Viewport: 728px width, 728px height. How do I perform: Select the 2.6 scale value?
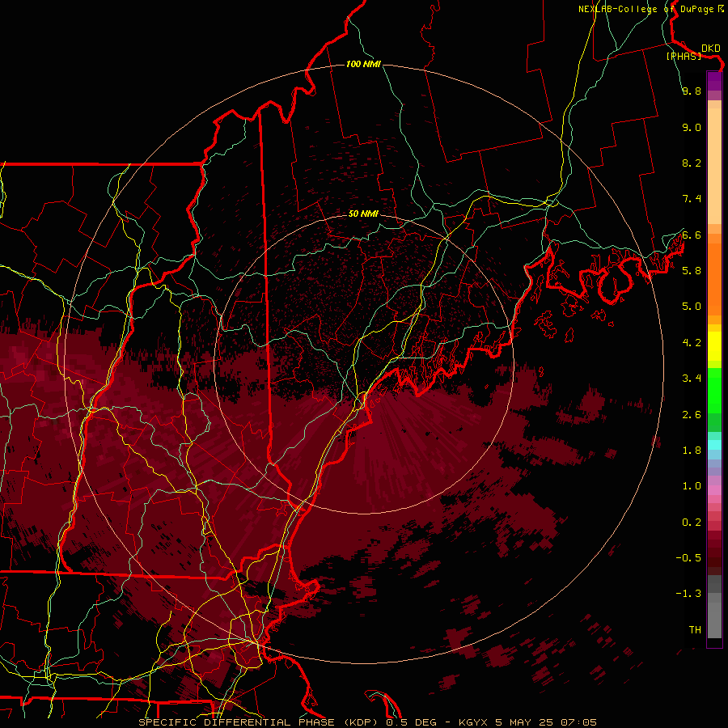click(692, 415)
